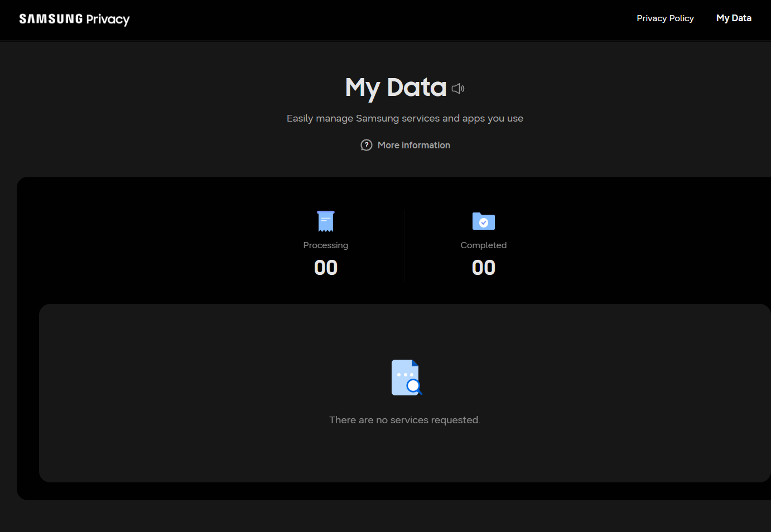Open the More information link
The image size is (771, 532).
click(413, 145)
